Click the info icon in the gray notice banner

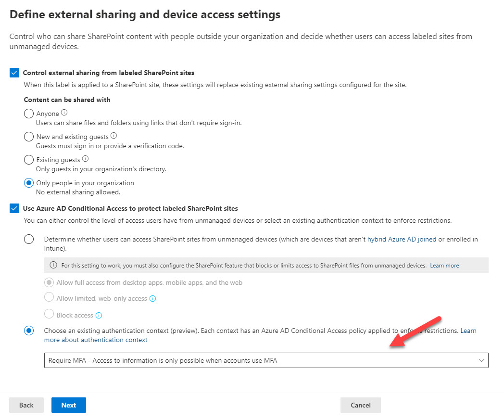tap(53, 266)
